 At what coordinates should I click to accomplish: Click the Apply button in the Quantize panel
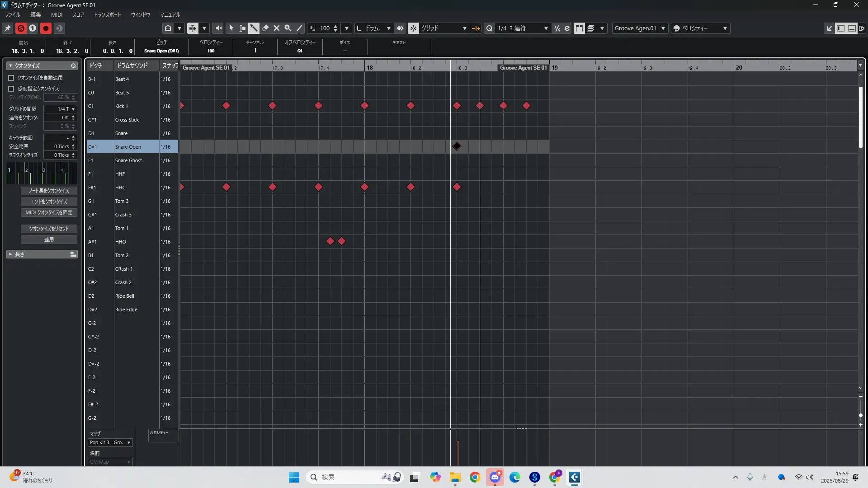tap(49, 239)
